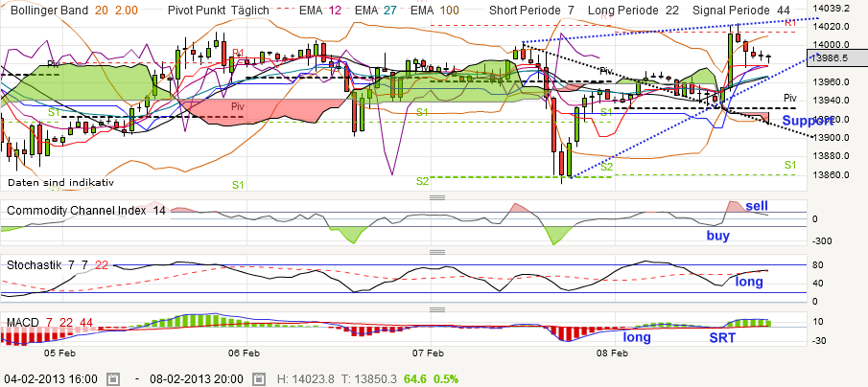Grab the grip handle above the MACD panel

(x=437, y=309)
